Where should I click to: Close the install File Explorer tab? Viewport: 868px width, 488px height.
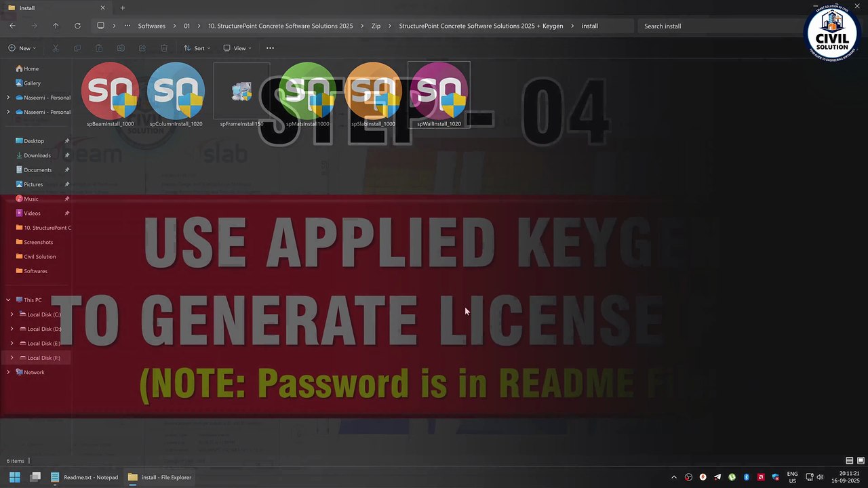tap(103, 8)
